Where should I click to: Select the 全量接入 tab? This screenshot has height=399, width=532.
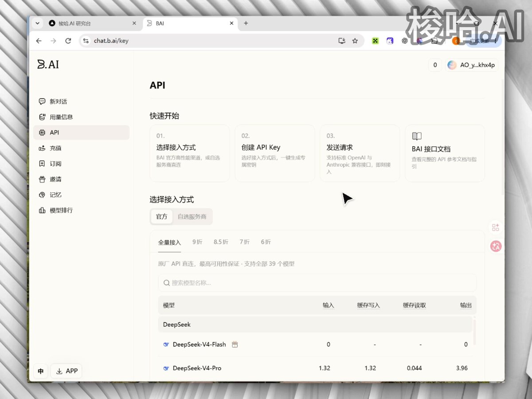(x=169, y=242)
